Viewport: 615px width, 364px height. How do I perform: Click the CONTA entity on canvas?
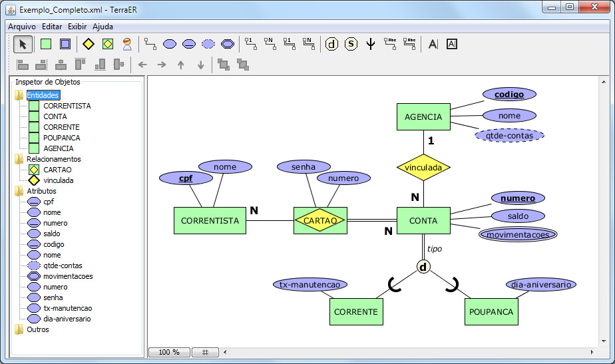pos(423,221)
